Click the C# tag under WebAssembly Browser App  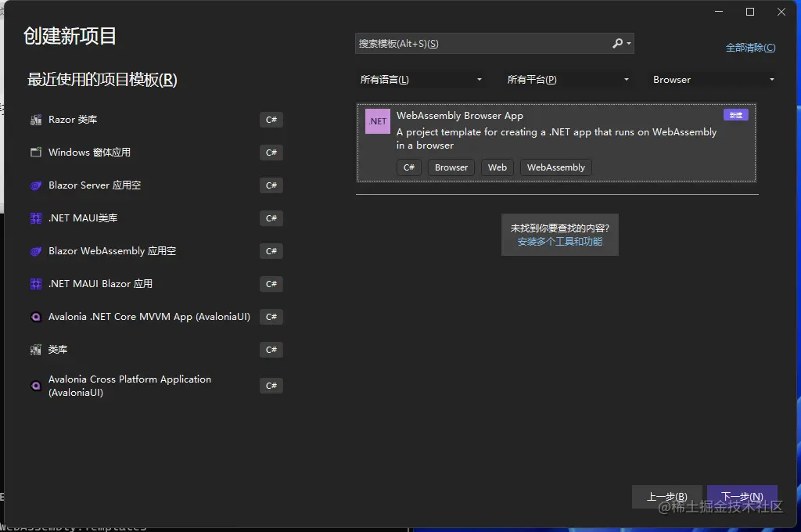(409, 167)
